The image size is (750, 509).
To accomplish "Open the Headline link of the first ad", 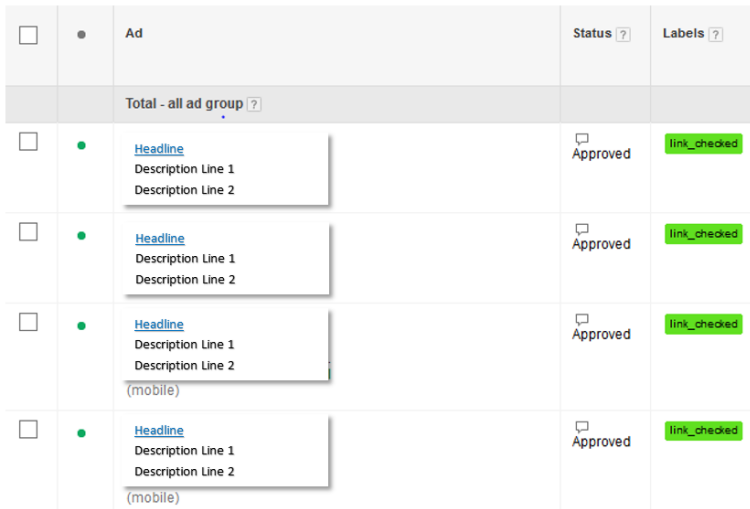I will click(x=159, y=149).
